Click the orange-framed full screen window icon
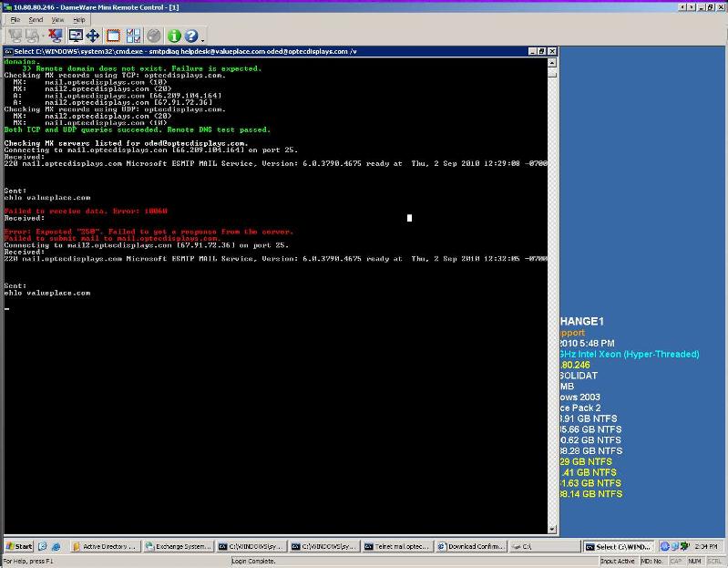Screen dimensions: 728x568 click(113, 36)
